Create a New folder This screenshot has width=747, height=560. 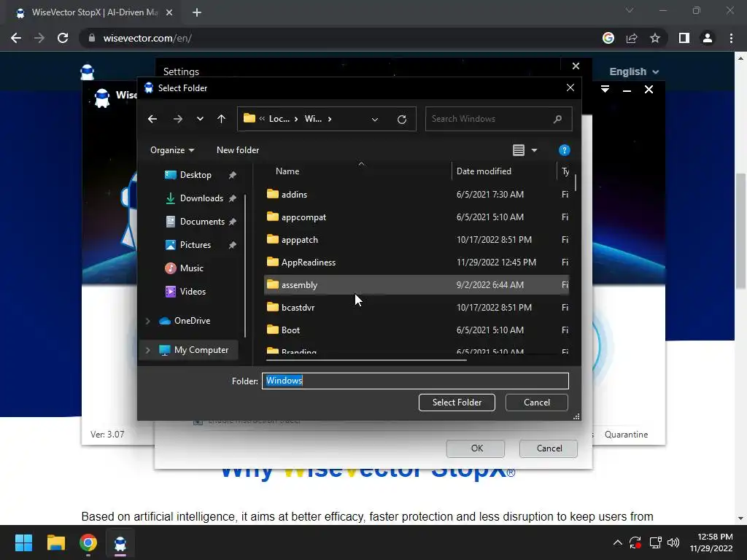tap(238, 150)
